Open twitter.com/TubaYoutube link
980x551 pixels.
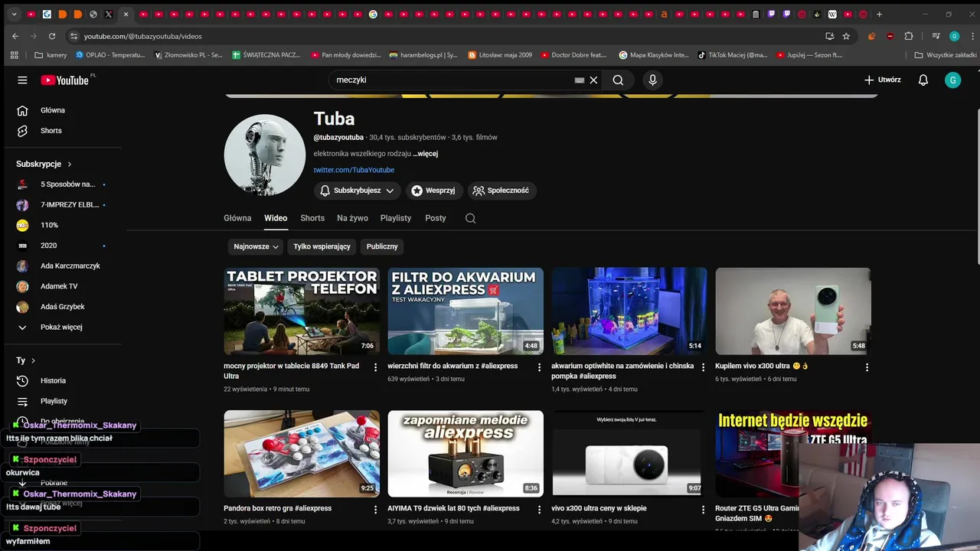(x=354, y=170)
